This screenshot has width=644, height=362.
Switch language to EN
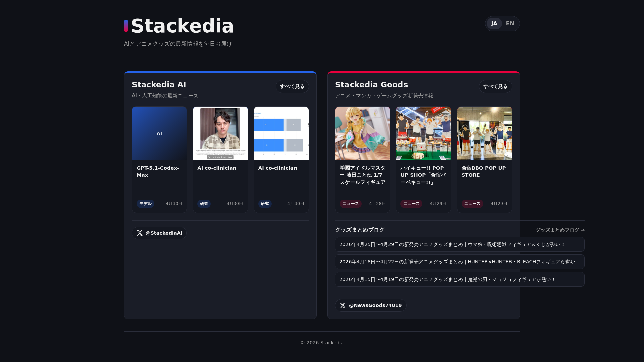[510, 24]
